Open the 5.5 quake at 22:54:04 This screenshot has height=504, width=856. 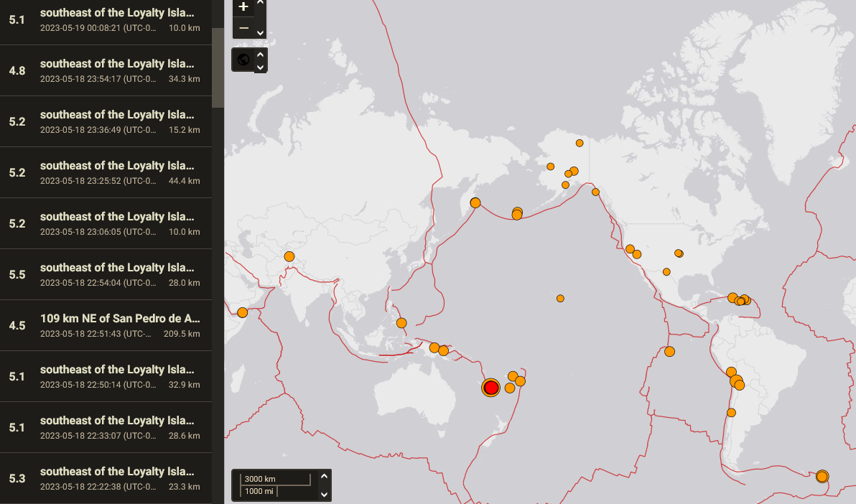[106, 274]
